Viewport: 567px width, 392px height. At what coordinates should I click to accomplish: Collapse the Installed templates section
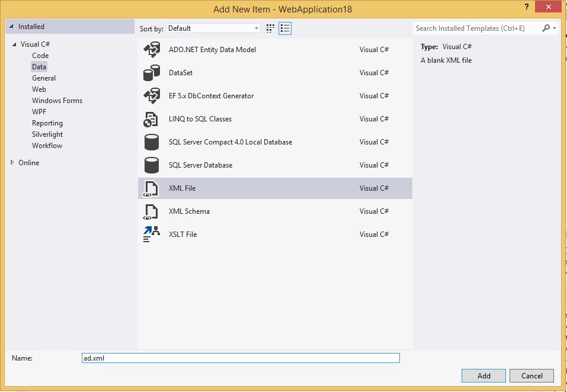pos(10,26)
